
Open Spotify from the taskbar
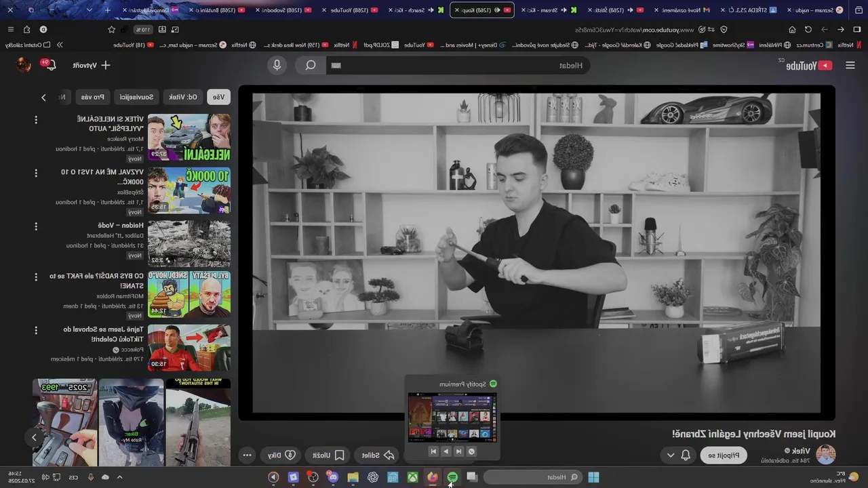(x=452, y=477)
